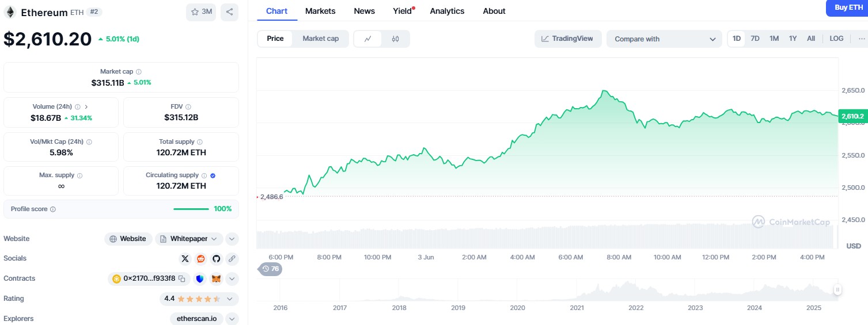
Task: Open the Analytics tab
Action: point(447,11)
